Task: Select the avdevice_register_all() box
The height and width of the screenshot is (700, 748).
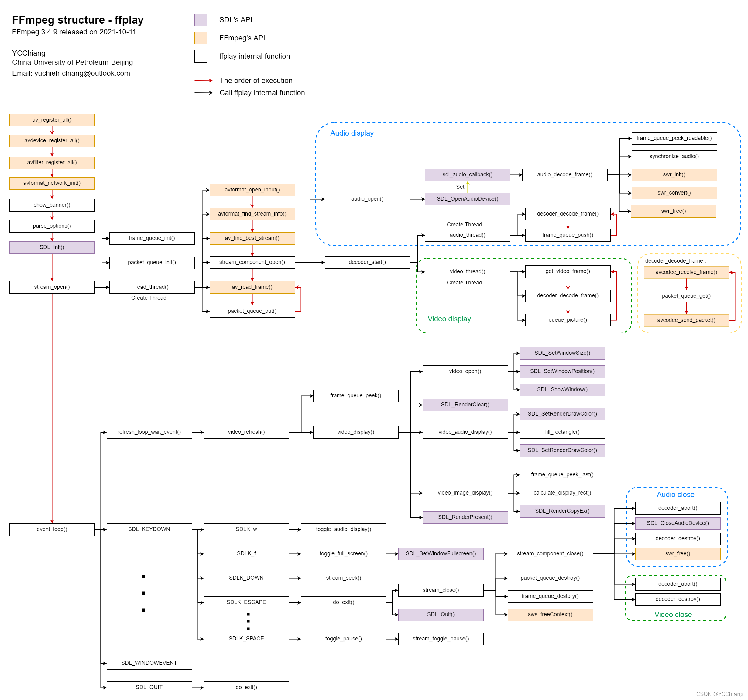Action: pyautogui.click(x=52, y=141)
